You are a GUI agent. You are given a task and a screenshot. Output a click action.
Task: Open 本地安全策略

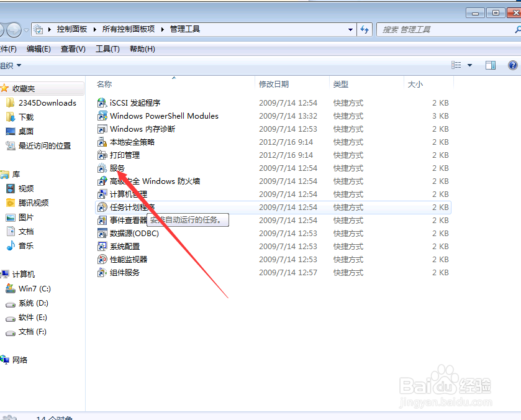[127, 142]
